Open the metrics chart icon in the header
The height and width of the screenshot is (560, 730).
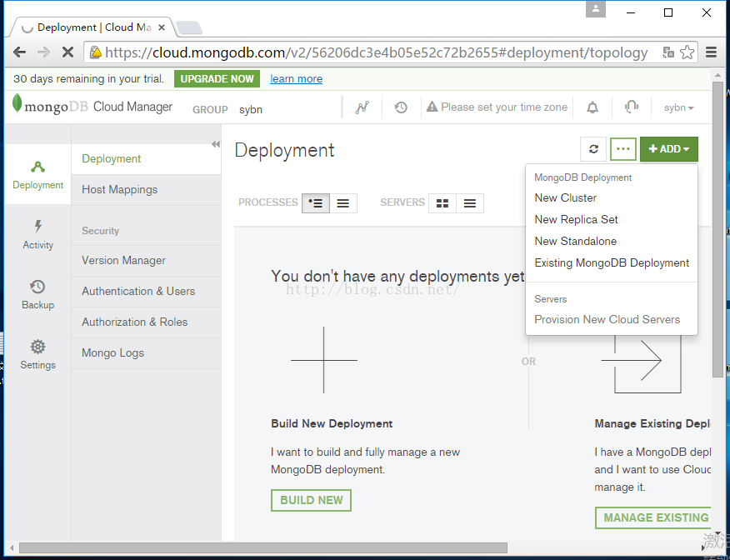click(362, 107)
